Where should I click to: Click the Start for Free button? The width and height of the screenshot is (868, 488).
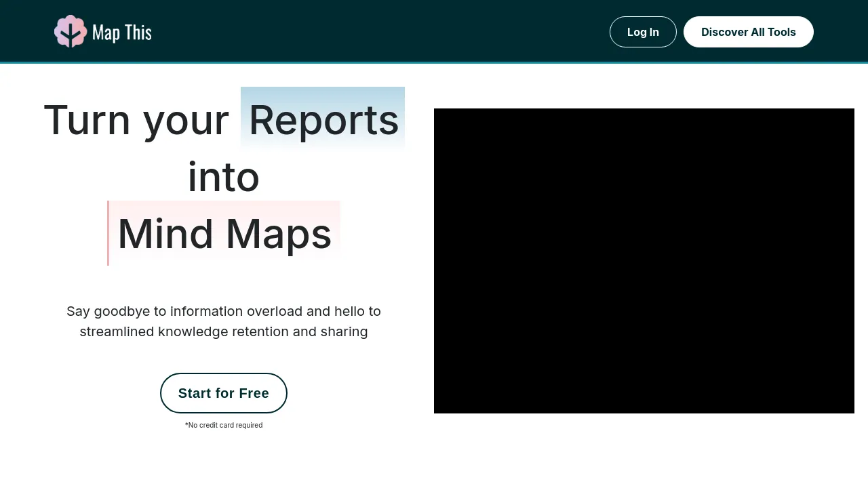[x=224, y=393]
